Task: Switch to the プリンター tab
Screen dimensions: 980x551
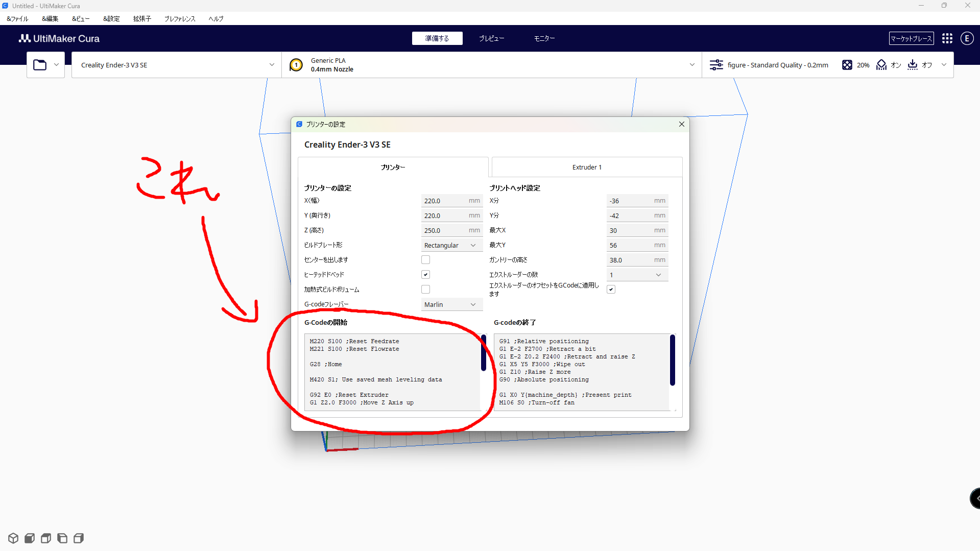Action: point(393,167)
